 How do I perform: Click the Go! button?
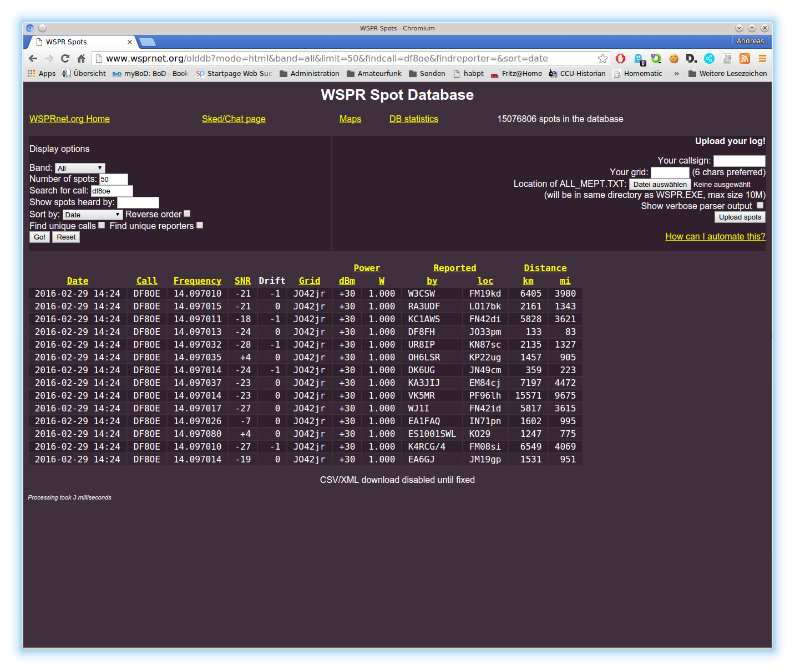pos(39,237)
